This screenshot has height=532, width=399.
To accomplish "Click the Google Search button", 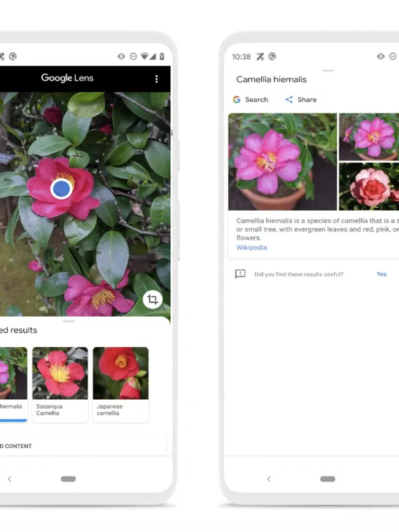I will [250, 100].
